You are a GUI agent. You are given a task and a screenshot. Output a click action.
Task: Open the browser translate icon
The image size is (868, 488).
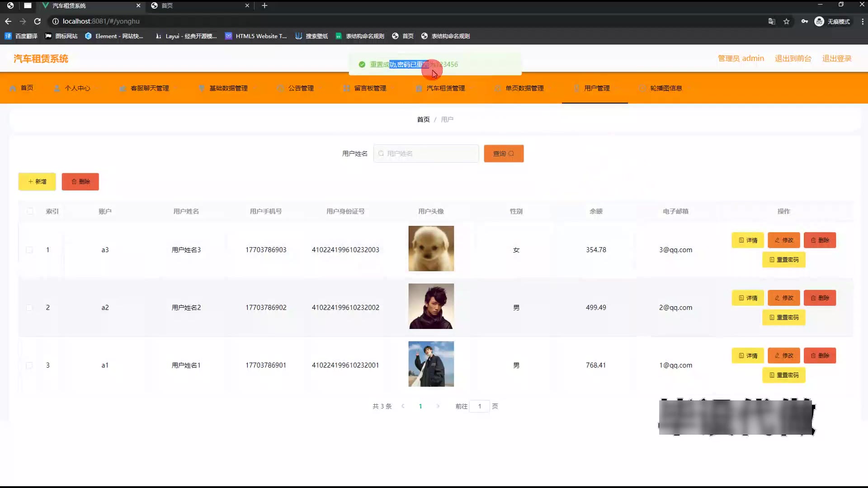click(x=772, y=21)
